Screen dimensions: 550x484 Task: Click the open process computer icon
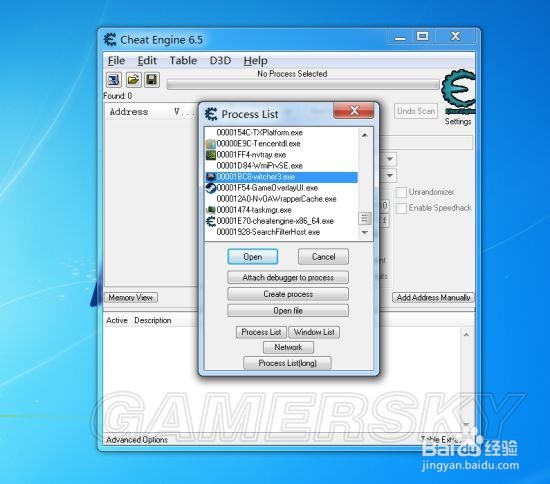click(x=114, y=80)
